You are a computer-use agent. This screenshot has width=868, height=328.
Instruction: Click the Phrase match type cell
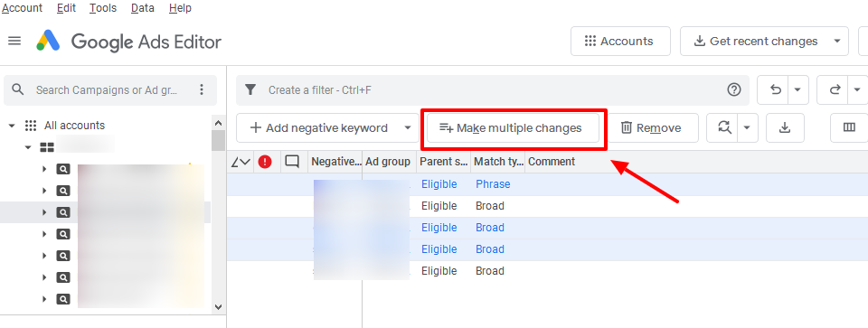coord(494,184)
